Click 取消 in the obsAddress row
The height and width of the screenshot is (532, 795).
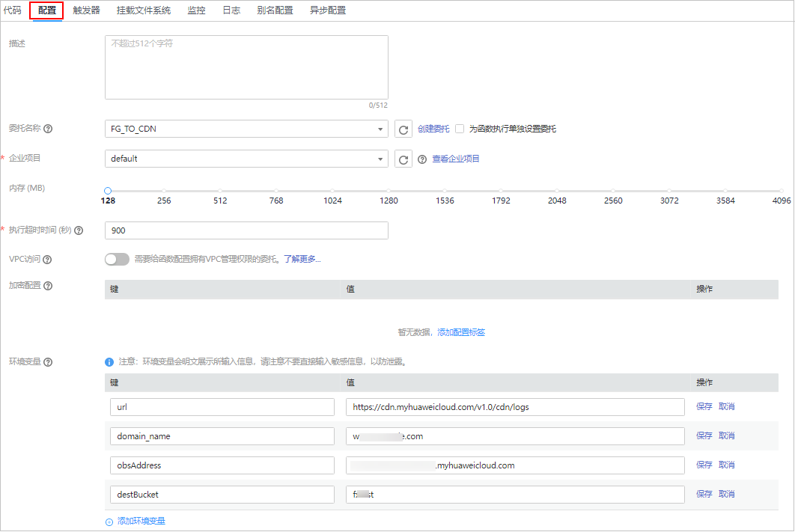(x=727, y=465)
